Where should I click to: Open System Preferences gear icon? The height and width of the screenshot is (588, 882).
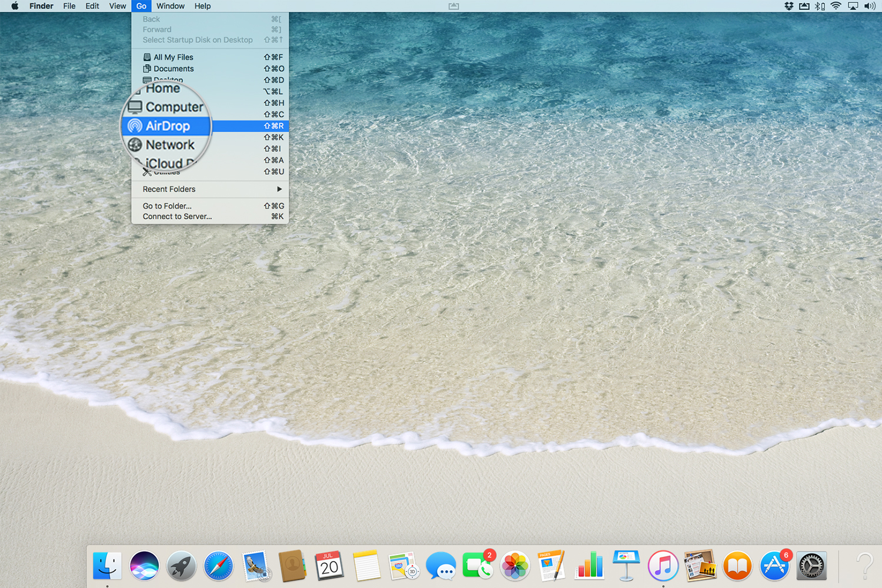click(x=811, y=566)
